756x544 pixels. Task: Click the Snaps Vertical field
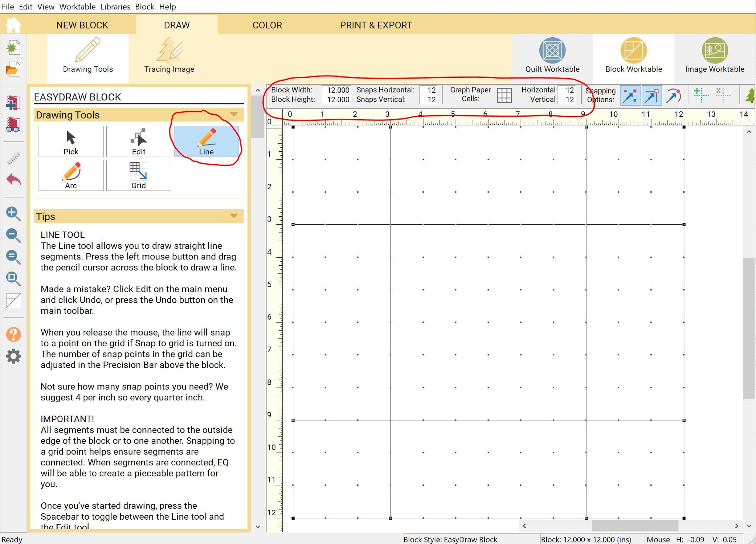tap(429, 100)
